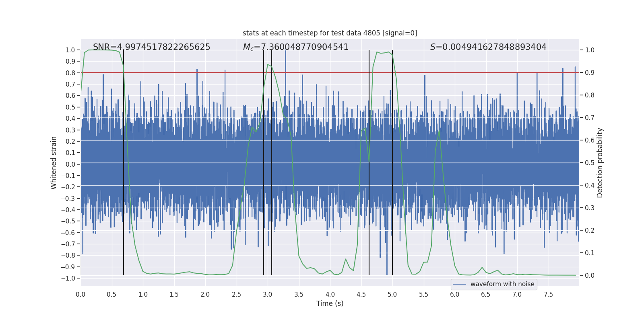Select the 0.5 detection probability tick label
Screen dimensions: 644x322
coord(590,163)
